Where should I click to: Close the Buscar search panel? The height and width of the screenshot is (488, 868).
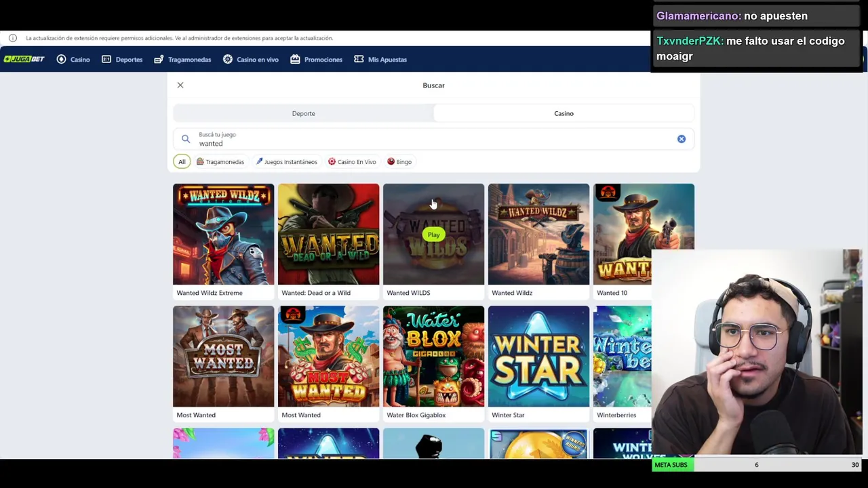tap(180, 85)
